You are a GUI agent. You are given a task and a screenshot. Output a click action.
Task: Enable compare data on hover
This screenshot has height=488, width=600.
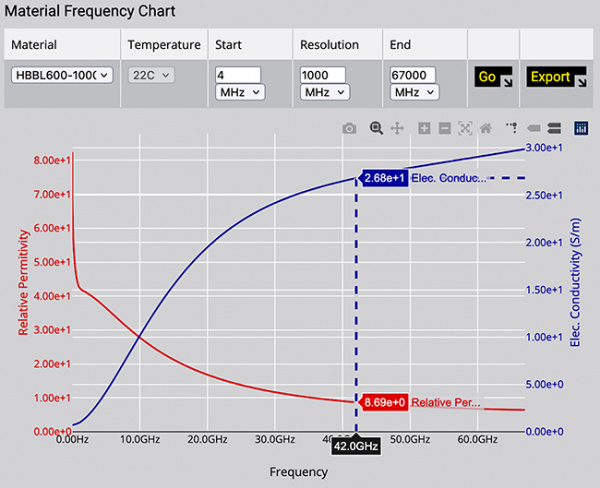tap(554, 128)
